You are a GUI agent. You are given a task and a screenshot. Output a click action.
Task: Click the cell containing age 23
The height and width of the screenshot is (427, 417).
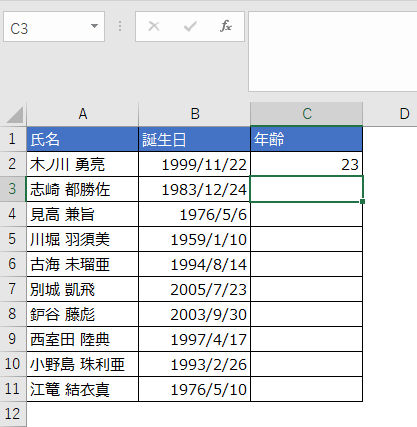point(307,164)
